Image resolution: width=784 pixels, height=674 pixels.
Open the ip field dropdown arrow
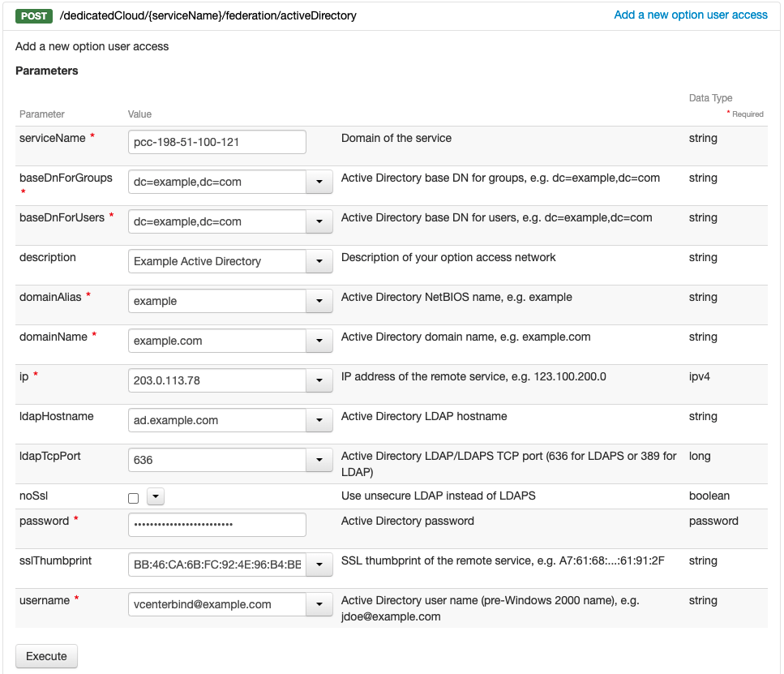point(319,380)
